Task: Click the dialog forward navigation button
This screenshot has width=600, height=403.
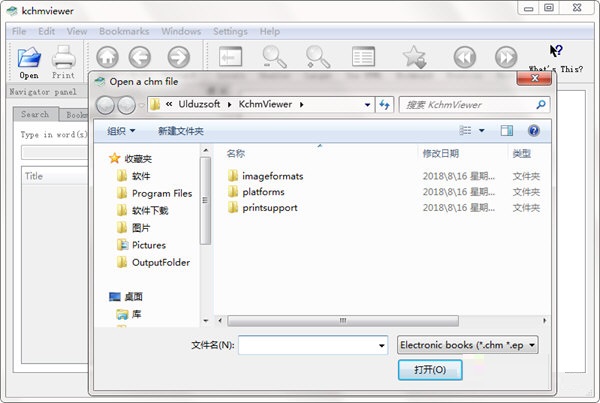Action: click(126, 105)
